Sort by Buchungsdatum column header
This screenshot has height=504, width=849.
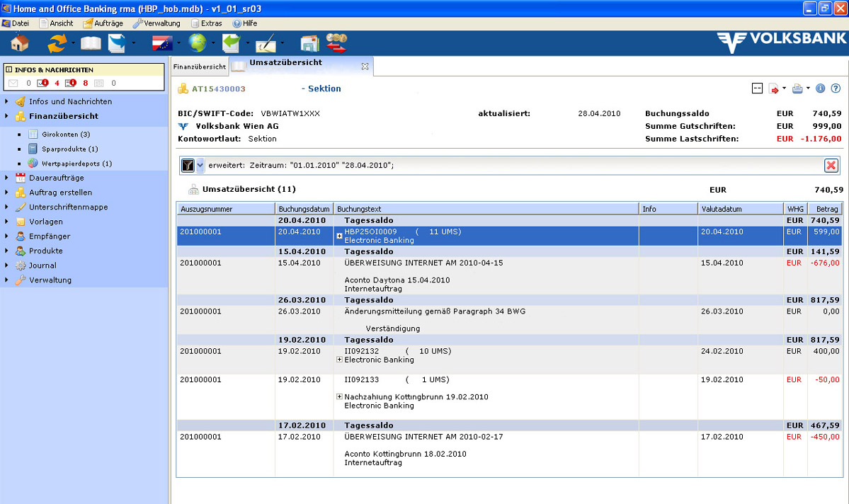click(304, 209)
